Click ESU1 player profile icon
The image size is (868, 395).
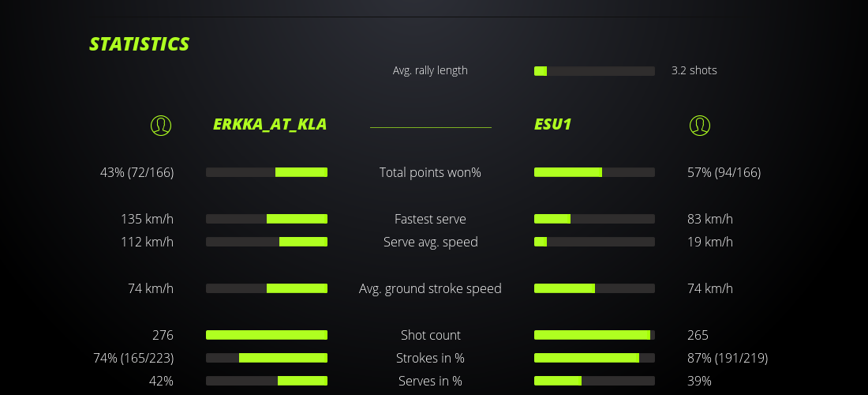699,125
